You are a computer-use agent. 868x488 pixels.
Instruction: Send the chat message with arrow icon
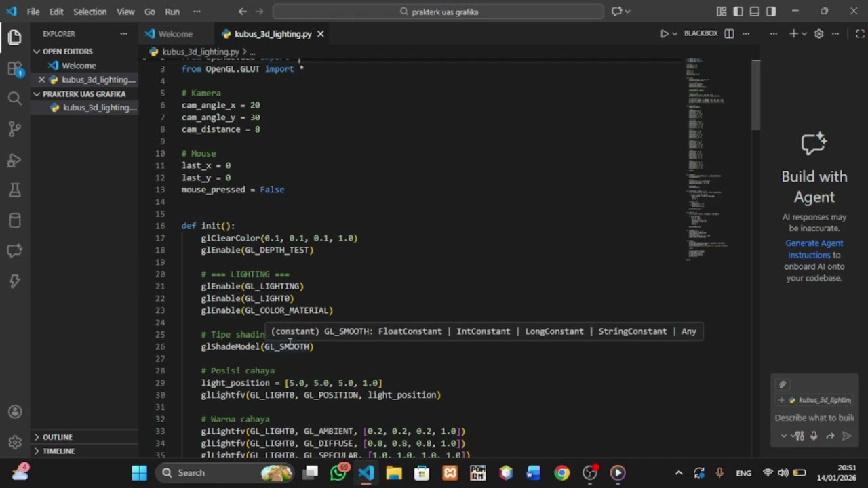pos(846,436)
